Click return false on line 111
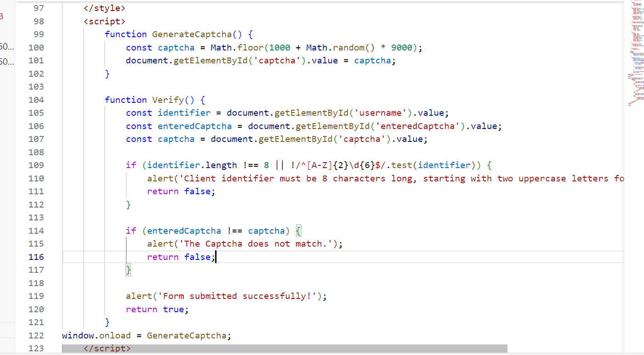 pyautogui.click(x=179, y=192)
